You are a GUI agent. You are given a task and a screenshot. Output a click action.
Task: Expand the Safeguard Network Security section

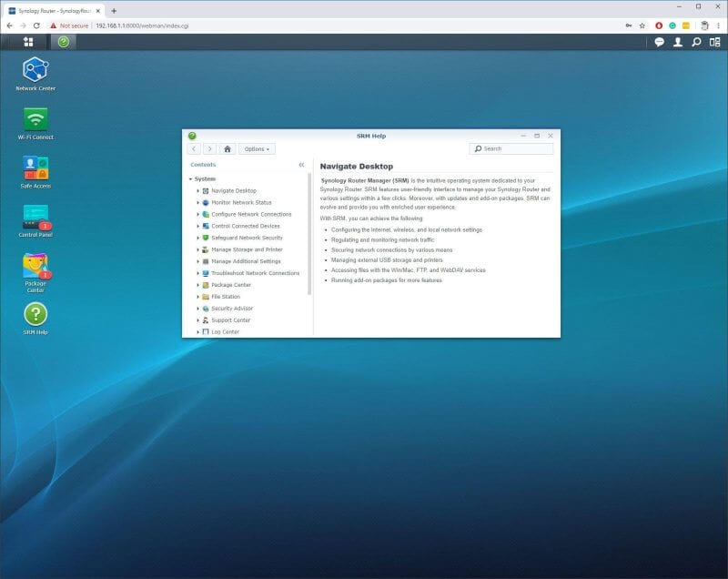[199, 238]
